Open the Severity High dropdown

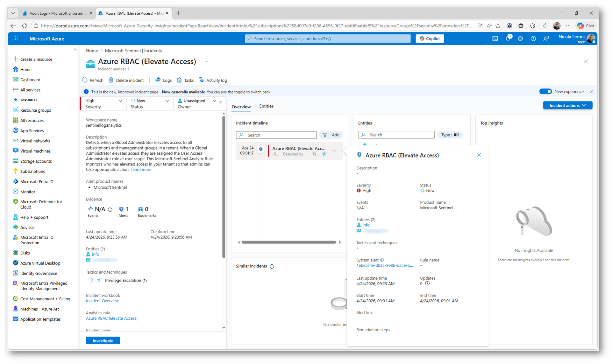pyautogui.click(x=120, y=101)
